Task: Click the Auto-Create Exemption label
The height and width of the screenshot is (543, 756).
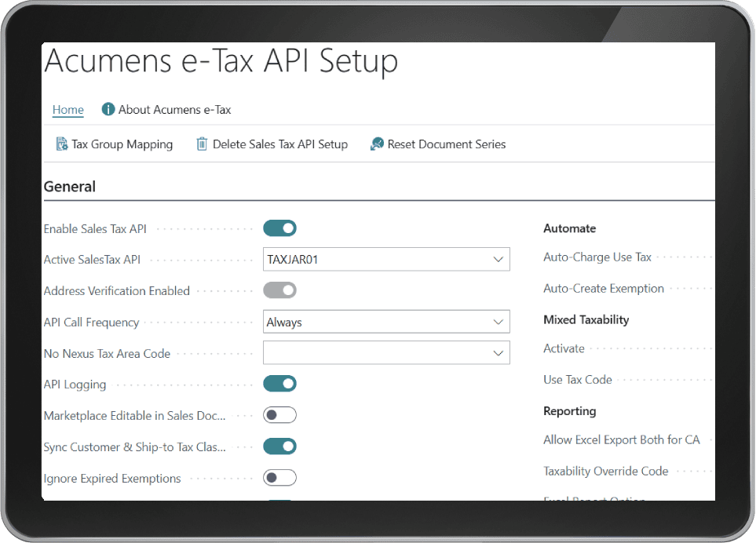Action: coord(604,289)
